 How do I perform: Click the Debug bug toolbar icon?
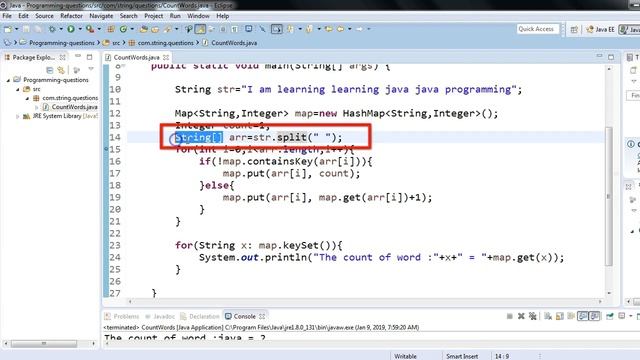[x=52, y=29]
